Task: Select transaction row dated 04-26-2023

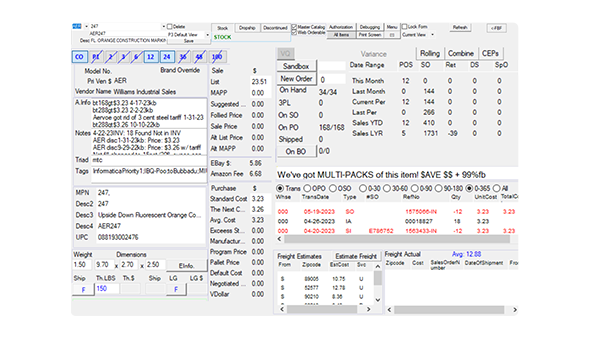Action: tap(397, 221)
